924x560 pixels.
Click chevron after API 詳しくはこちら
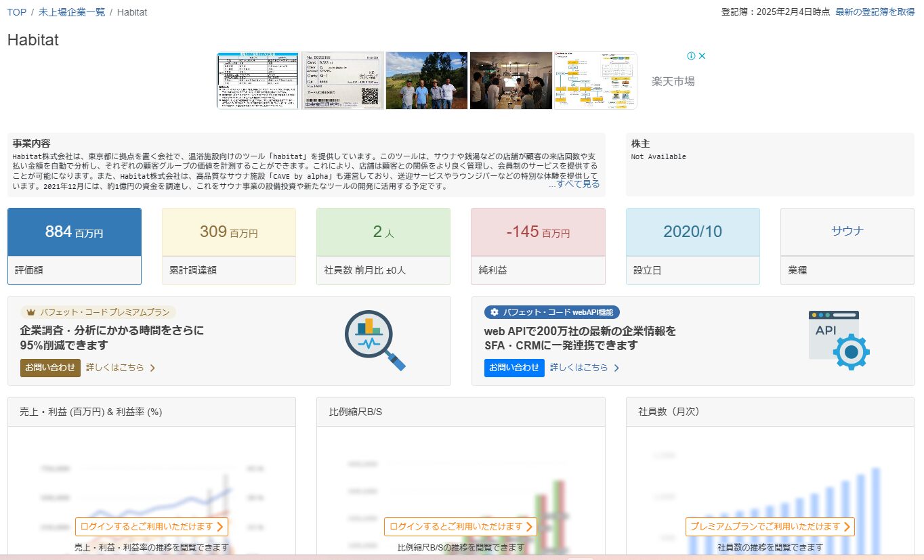[x=616, y=368]
